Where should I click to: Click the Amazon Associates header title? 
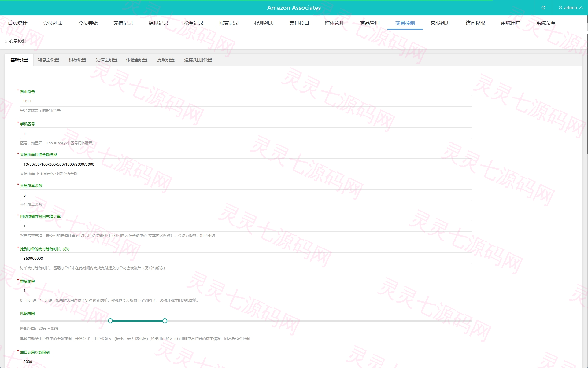[294, 8]
